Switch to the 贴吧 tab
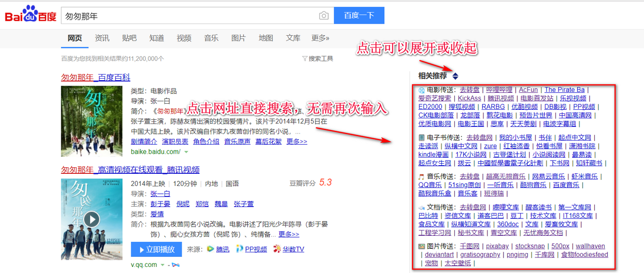Screen dimensions: 644x273 129,38
